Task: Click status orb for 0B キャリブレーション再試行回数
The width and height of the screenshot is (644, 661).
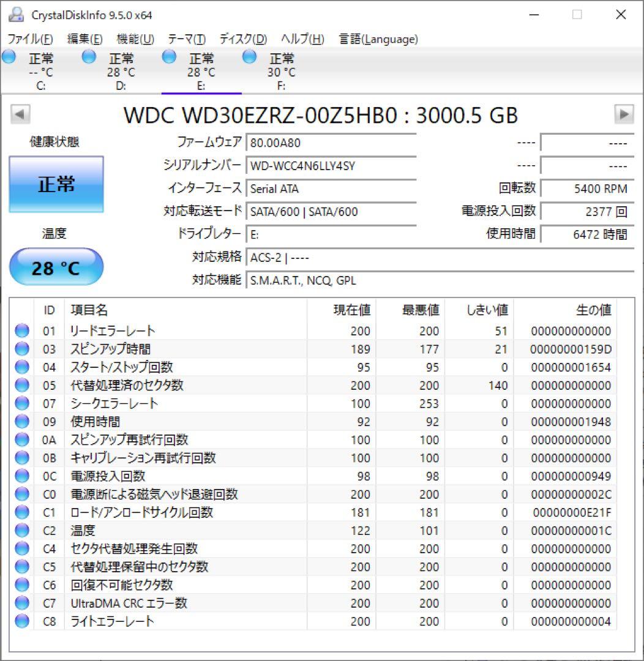Action: [x=22, y=458]
